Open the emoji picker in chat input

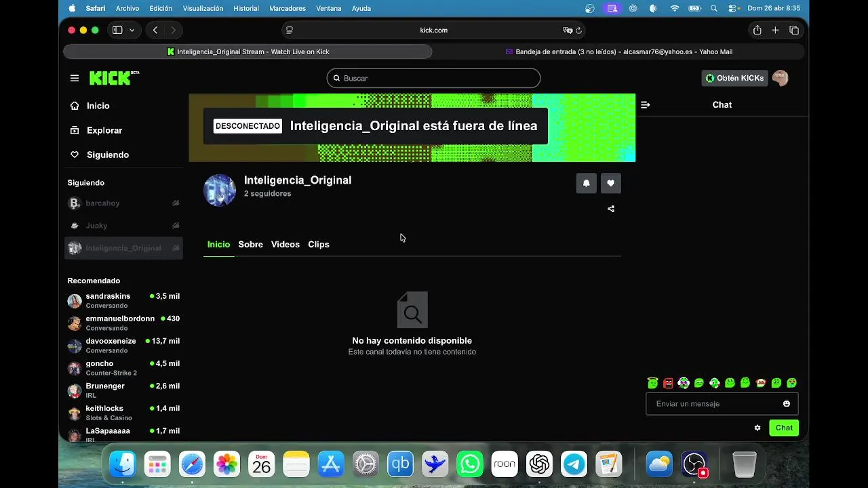point(787,404)
